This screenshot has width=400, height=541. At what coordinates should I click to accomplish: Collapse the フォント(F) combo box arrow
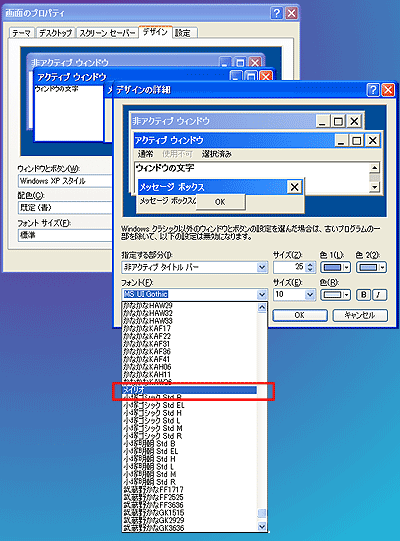(x=262, y=295)
